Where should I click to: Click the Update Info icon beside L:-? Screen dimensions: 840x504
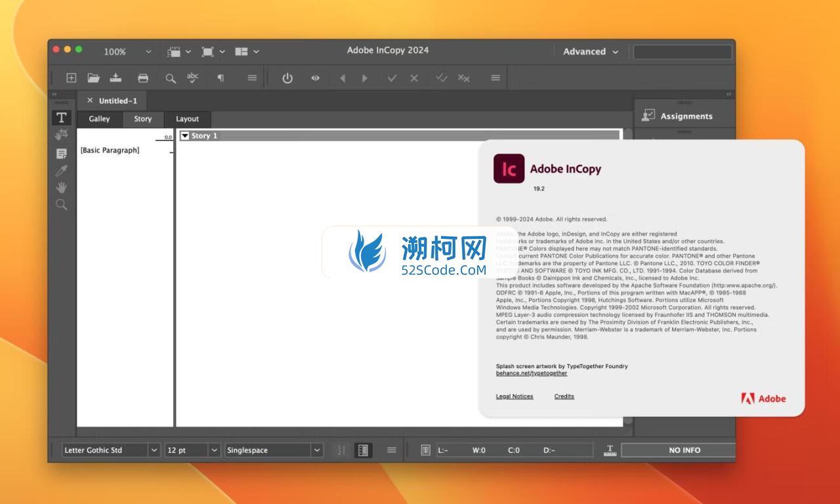[x=425, y=450]
